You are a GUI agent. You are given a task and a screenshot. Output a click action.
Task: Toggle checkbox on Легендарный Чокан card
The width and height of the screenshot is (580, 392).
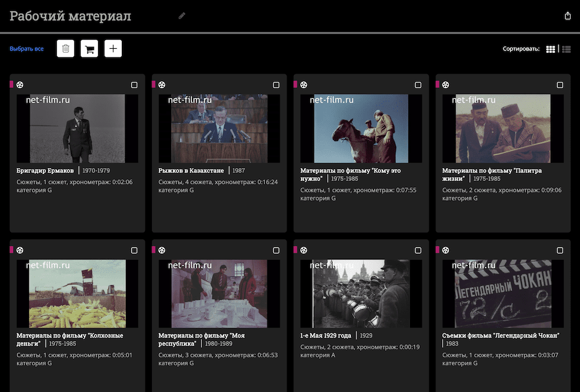click(x=560, y=250)
